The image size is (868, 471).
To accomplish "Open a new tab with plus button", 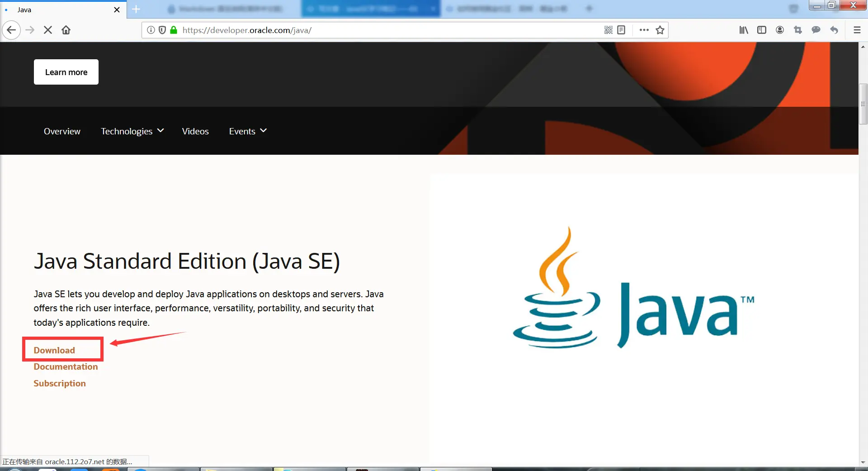I will 136,9.
